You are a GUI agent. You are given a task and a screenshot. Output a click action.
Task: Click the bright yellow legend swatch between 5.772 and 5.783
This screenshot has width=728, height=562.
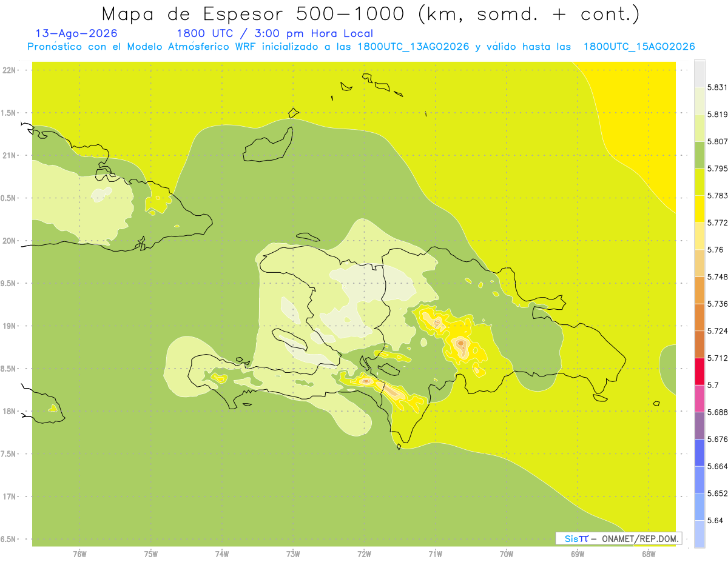click(x=699, y=209)
